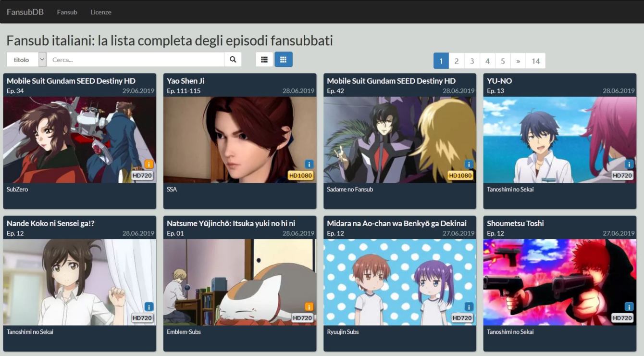Click Tanoshimi no Sekai under Shoumetsu Toshi
The width and height of the screenshot is (644, 356).
click(x=510, y=332)
